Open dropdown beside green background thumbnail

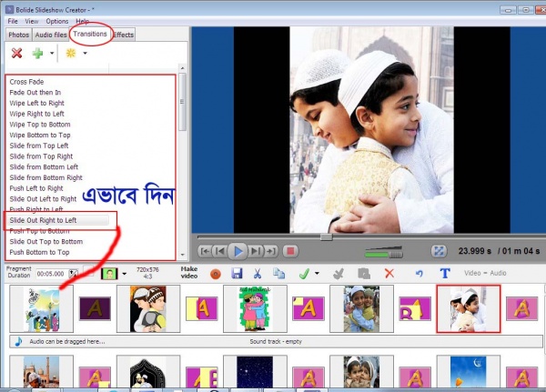pos(125,274)
